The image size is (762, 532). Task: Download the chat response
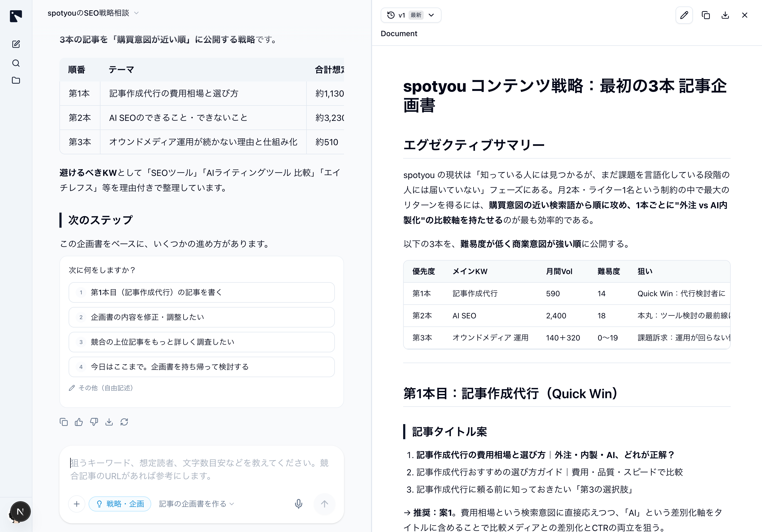coord(109,422)
